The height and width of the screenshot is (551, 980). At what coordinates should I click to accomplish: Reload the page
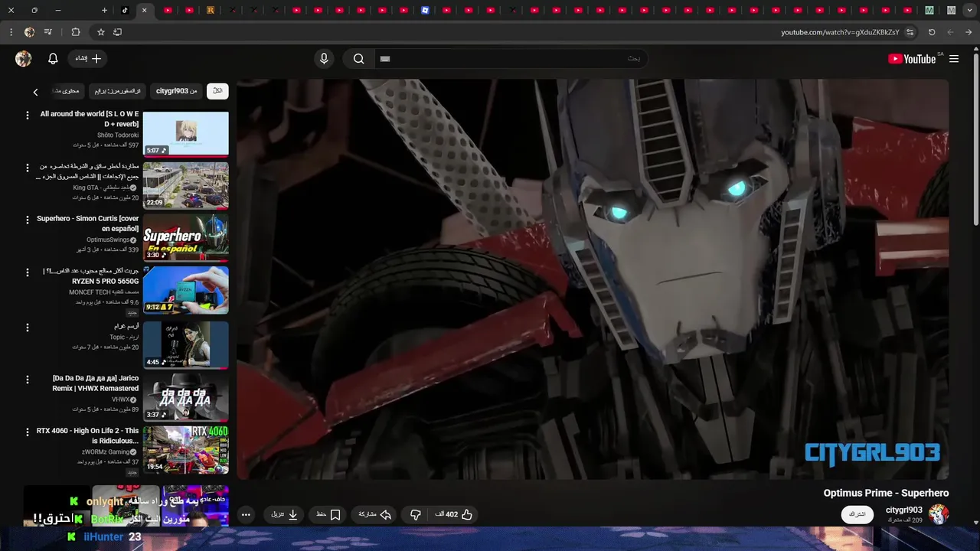(x=932, y=32)
